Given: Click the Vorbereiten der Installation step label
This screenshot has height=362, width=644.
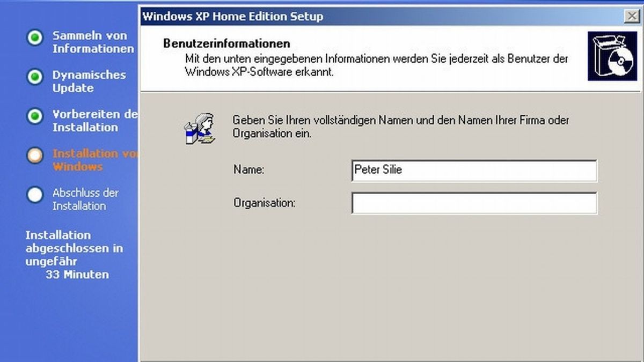Looking at the screenshot, I should coord(91,121).
